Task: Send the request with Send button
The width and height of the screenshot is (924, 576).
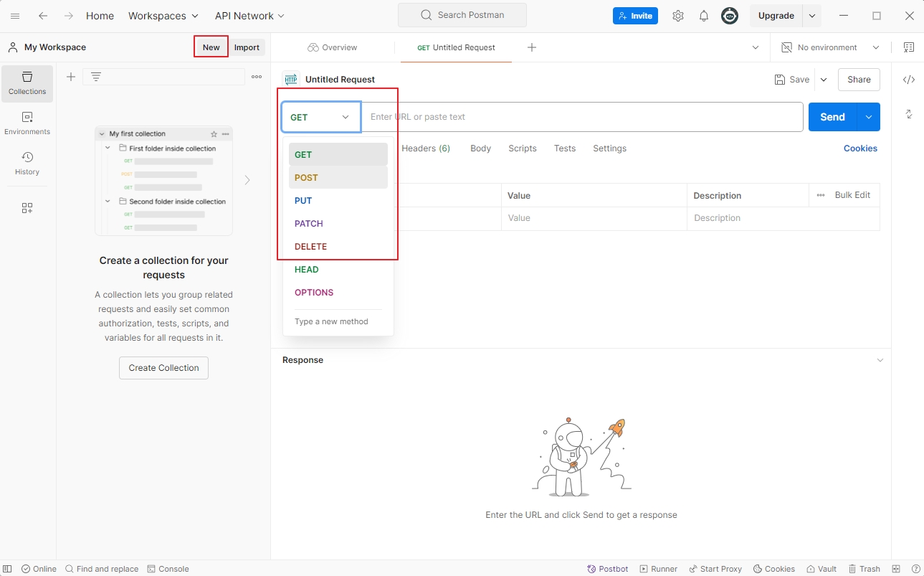Action: pyautogui.click(x=833, y=117)
